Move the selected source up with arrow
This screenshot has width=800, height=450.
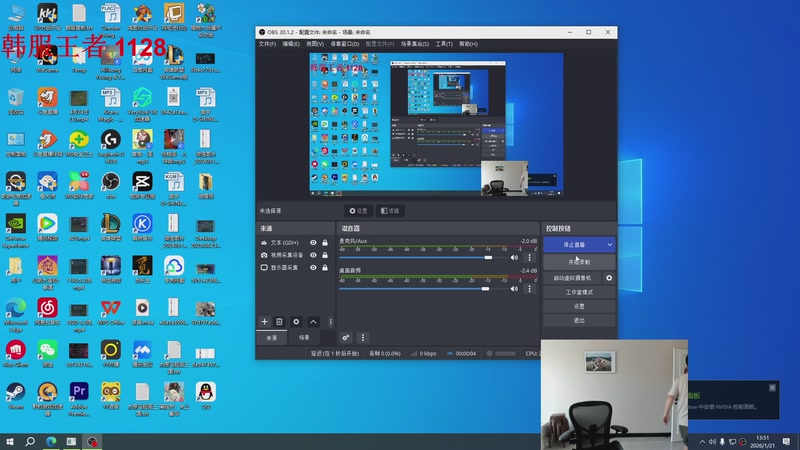[313, 321]
